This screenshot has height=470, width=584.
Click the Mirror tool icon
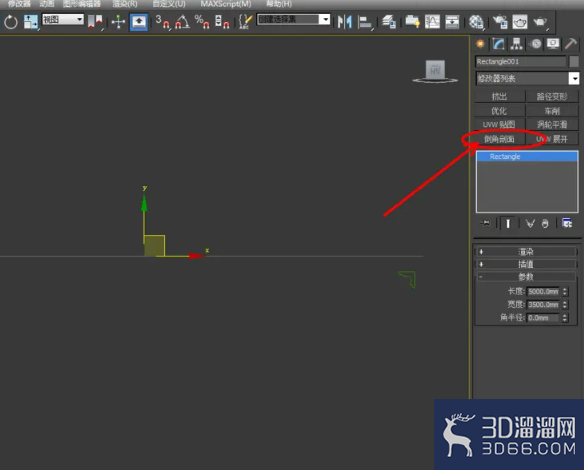[x=345, y=22]
